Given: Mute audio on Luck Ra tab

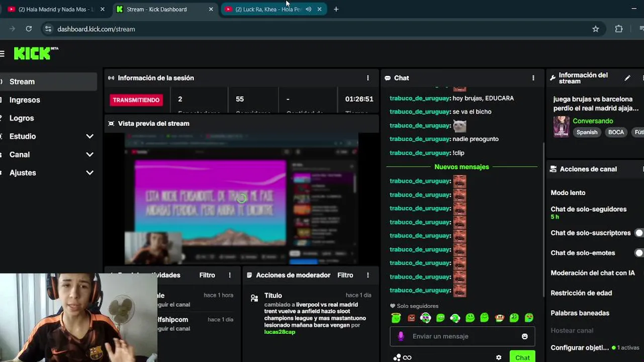Looking at the screenshot, I should click(308, 9).
